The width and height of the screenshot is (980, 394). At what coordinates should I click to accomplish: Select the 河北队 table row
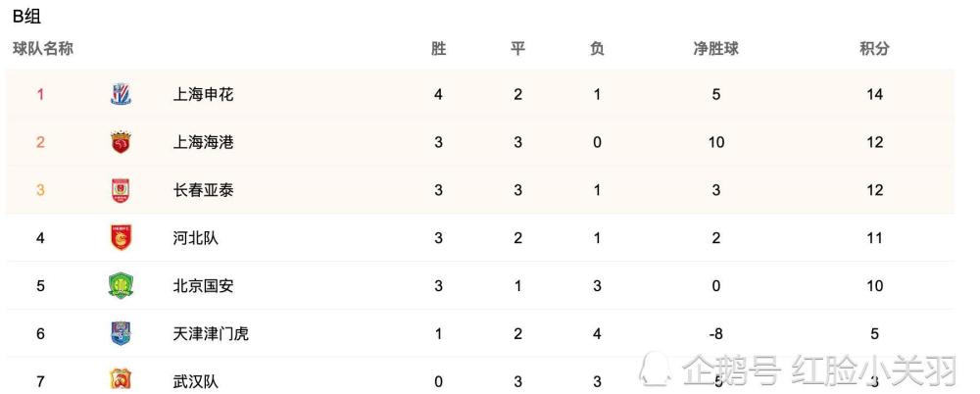point(479,237)
